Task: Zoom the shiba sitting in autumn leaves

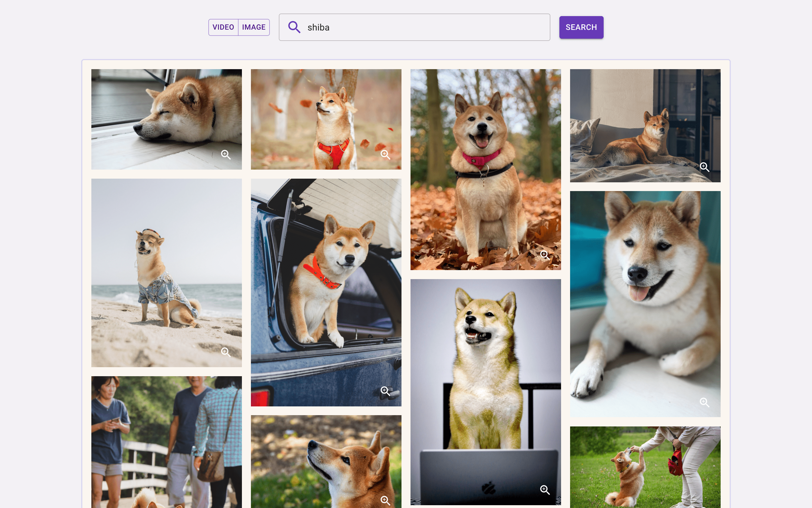Action: pyautogui.click(x=545, y=255)
